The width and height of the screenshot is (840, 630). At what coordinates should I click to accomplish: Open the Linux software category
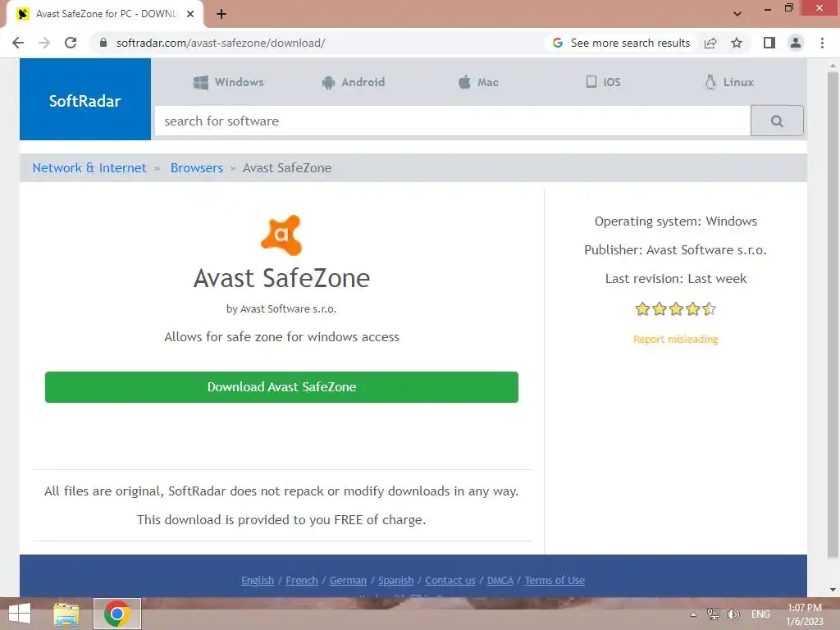pos(729,82)
